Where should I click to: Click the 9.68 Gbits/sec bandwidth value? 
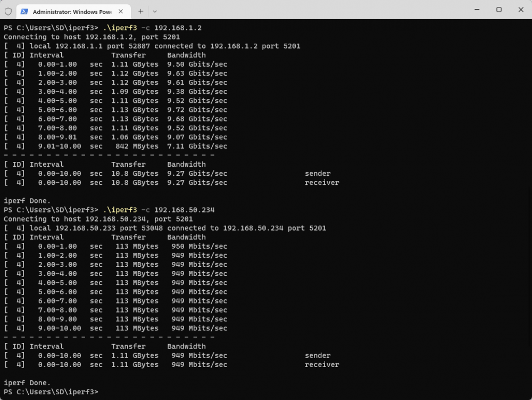click(197, 119)
